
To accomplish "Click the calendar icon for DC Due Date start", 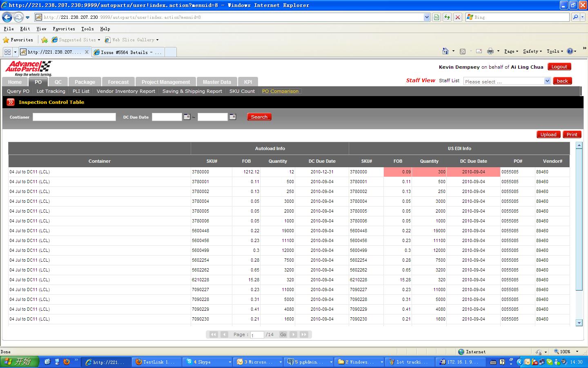I will click(x=187, y=117).
